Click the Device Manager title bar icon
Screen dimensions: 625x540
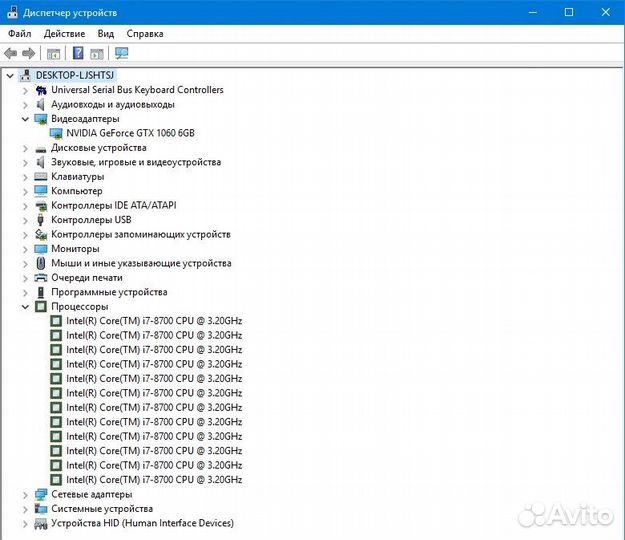[x=12, y=12]
